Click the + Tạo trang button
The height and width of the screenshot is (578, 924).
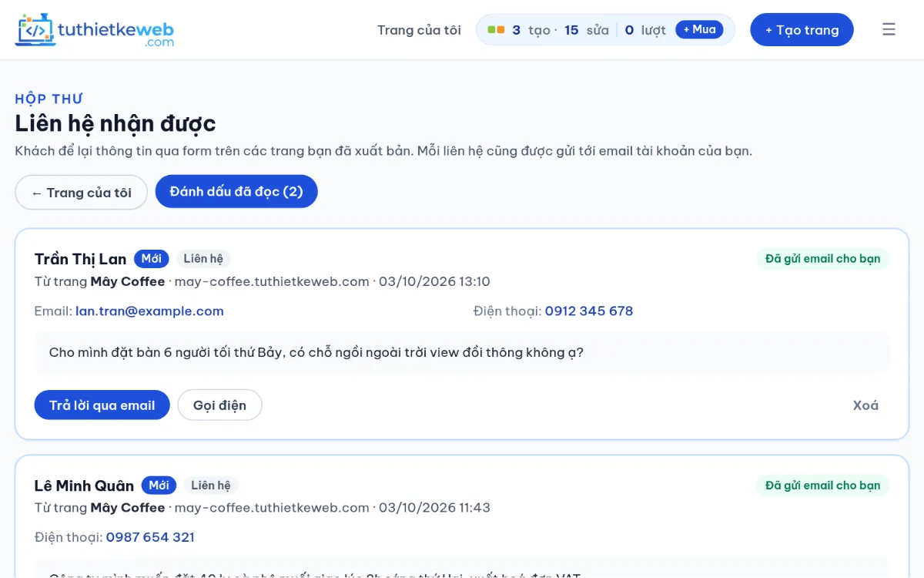[802, 30]
